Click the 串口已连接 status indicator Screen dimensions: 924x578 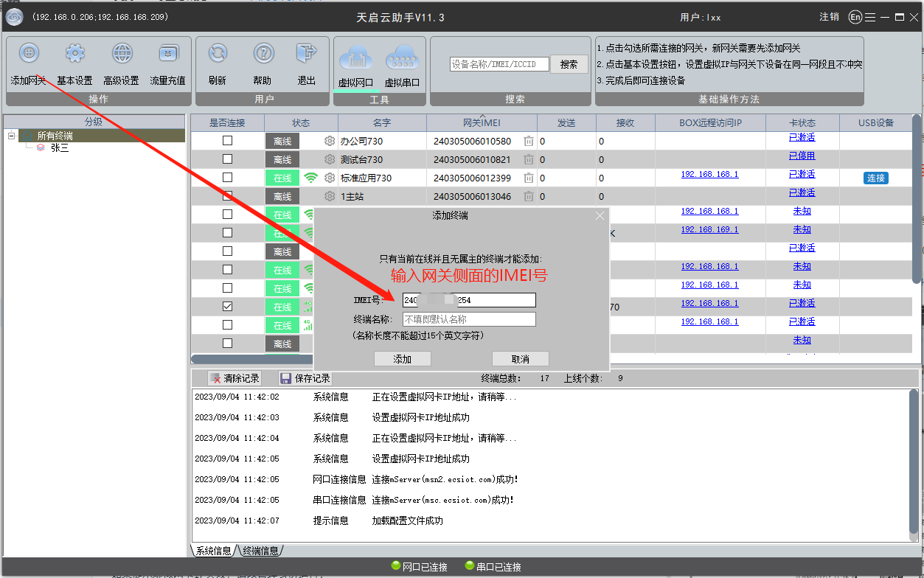click(493, 567)
